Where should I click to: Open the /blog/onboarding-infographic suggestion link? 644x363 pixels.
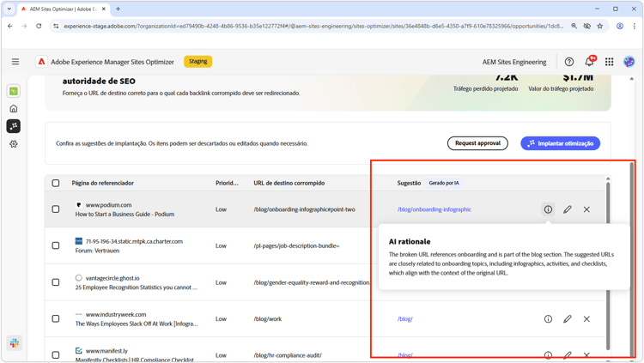pos(434,209)
